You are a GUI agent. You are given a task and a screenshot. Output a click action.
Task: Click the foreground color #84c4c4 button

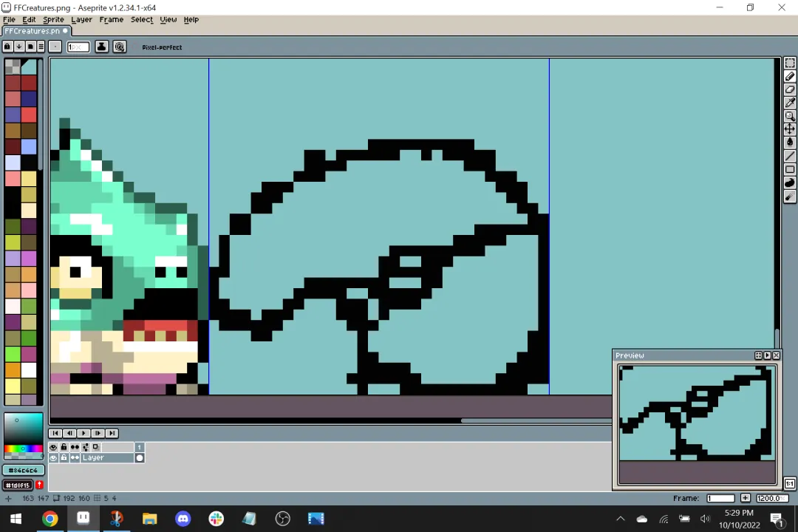point(24,471)
